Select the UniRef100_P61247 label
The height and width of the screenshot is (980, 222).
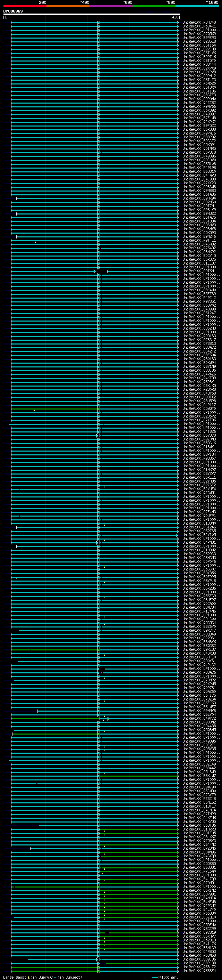[199, 313]
